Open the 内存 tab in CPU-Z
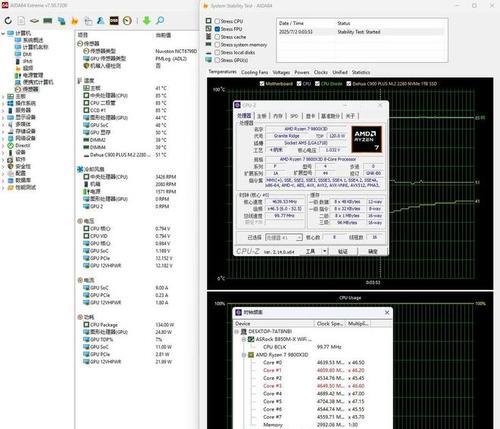This screenshot has width=500, height=429. click(278, 116)
